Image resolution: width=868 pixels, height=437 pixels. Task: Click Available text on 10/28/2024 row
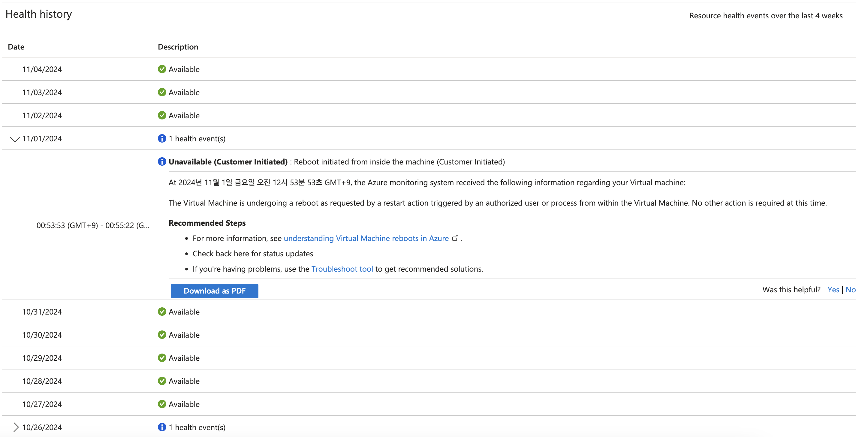[184, 381]
